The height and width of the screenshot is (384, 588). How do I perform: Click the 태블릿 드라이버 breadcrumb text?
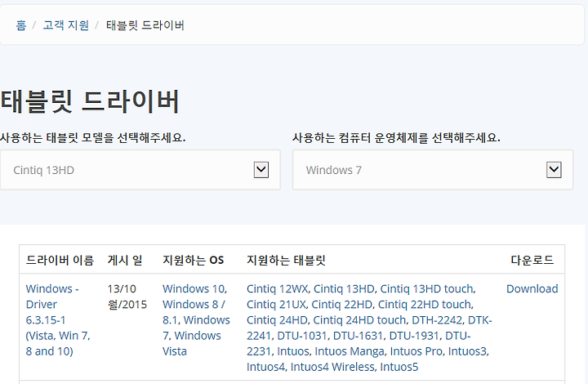(x=145, y=25)
